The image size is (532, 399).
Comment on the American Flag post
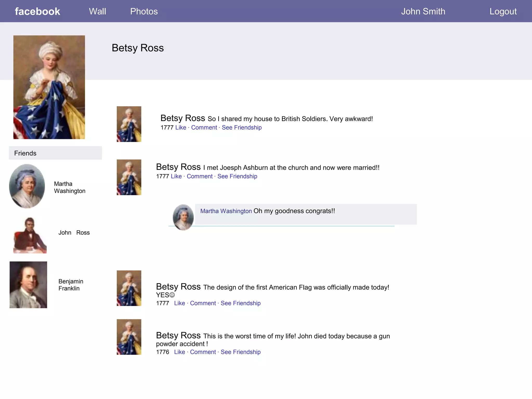(x=203, y=303)
